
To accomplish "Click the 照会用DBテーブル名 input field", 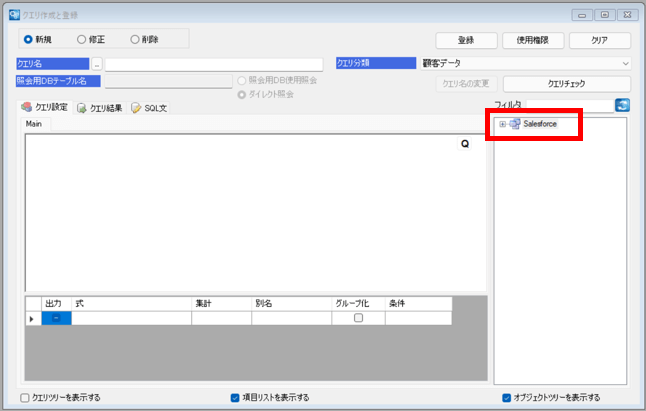I will 169,81.
